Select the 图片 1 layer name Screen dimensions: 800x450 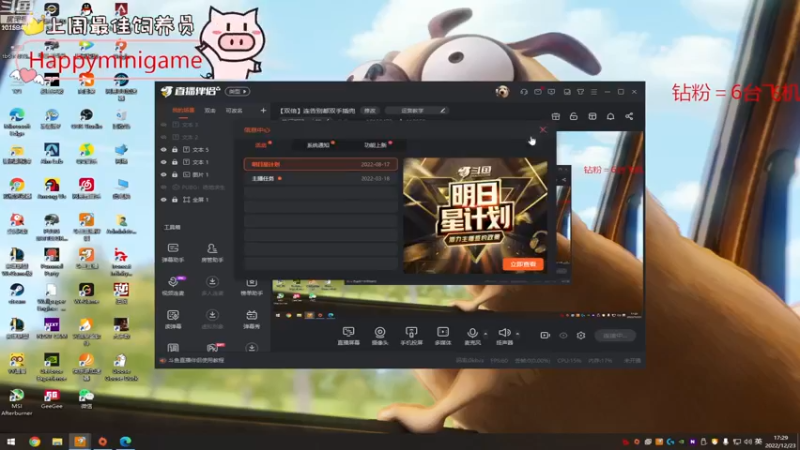coord(201,174)
